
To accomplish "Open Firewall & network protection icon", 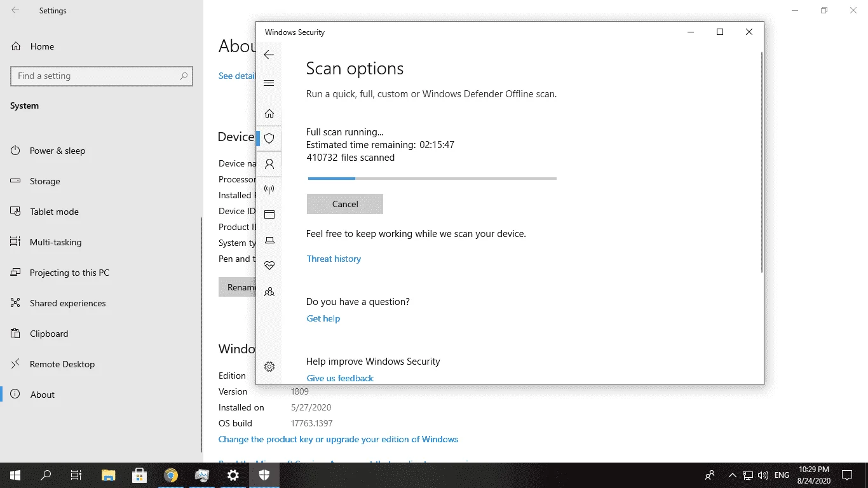I will (269, 189).
